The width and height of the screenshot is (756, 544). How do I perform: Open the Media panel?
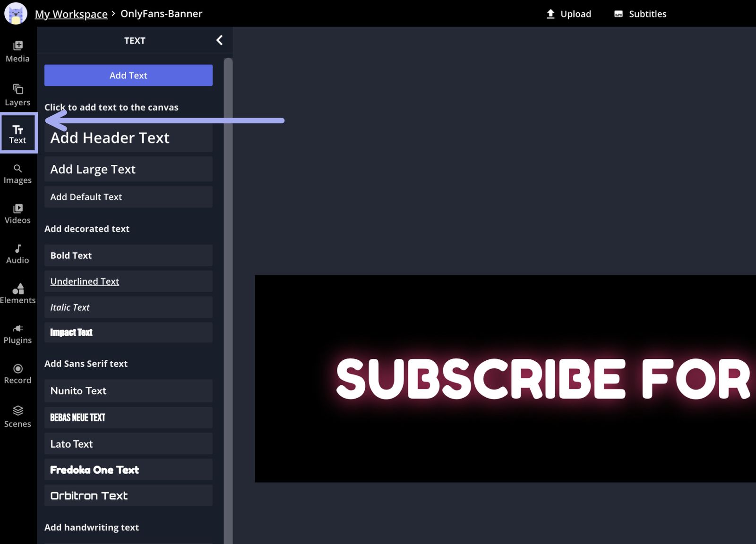[17, 51]
